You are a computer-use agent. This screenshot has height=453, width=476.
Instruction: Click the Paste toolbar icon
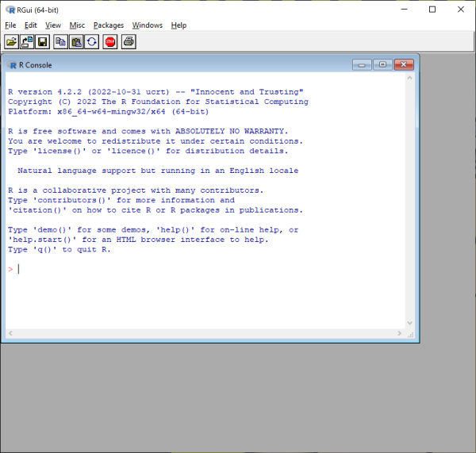tap(76, 41)
